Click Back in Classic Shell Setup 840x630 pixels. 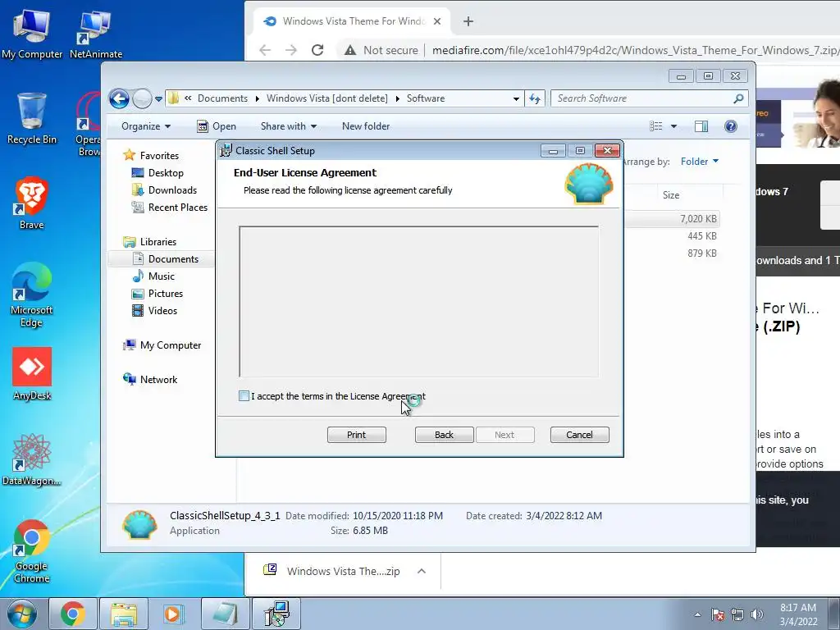444,435
